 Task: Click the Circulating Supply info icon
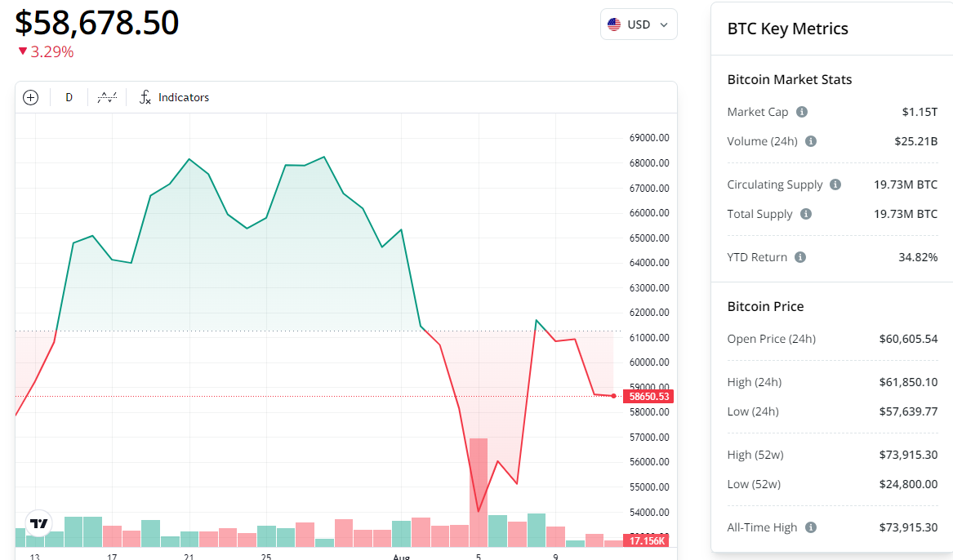835,184
